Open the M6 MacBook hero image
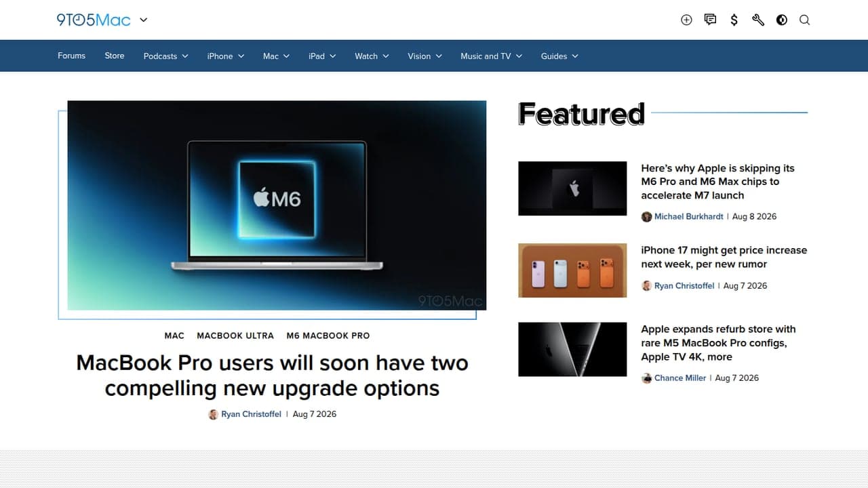 coord(277,205)
